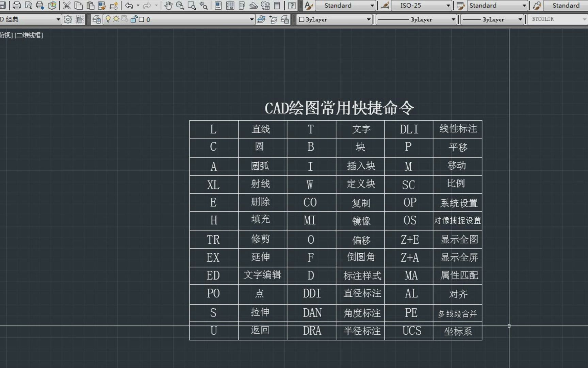This screenshot has width=588, height=368.
Task: Click the table cell 线性标注
Action: point(458,129)
